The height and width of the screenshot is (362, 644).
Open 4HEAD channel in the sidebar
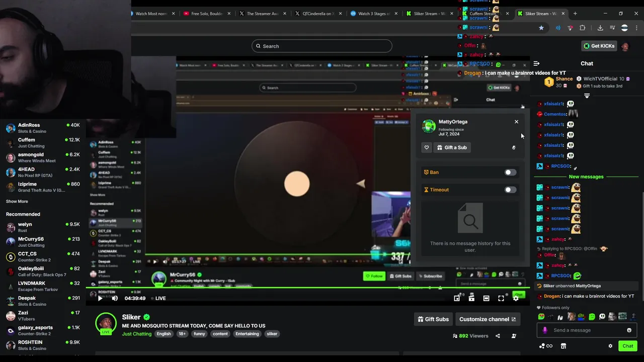pyautogui.click(x=43, y=172)
